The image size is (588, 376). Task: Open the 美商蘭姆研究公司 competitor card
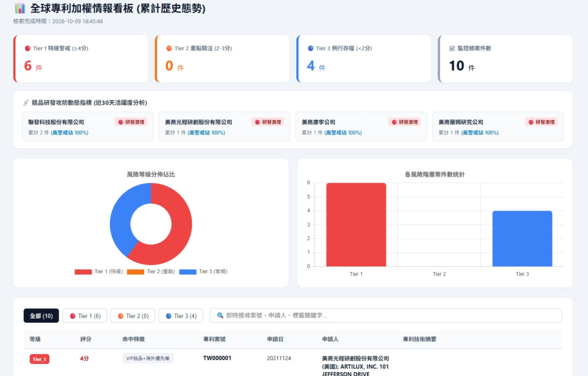pyautogui.click(x=498, y=127)
